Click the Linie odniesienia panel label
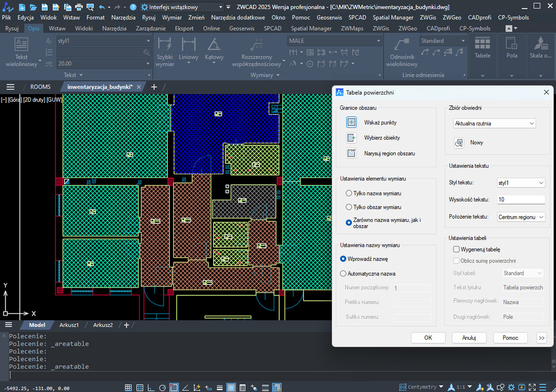Viewport: 556px width, 392px height. tap(423, 75)
